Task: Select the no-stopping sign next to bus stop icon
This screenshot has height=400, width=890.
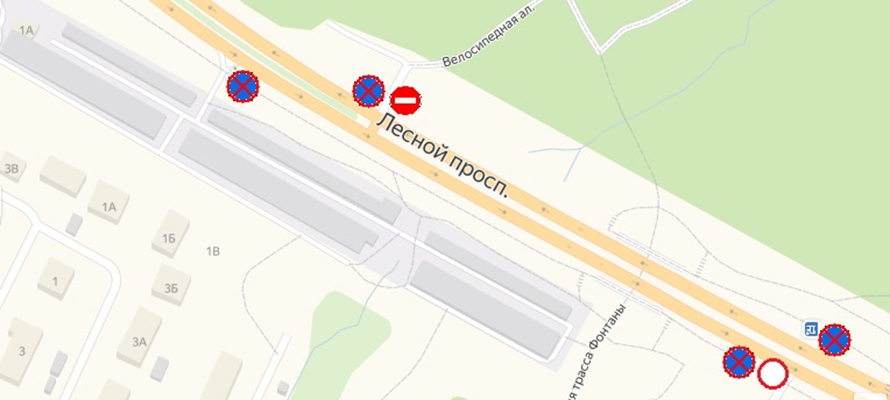Action: pyautogui.click(x=834, y=340)
